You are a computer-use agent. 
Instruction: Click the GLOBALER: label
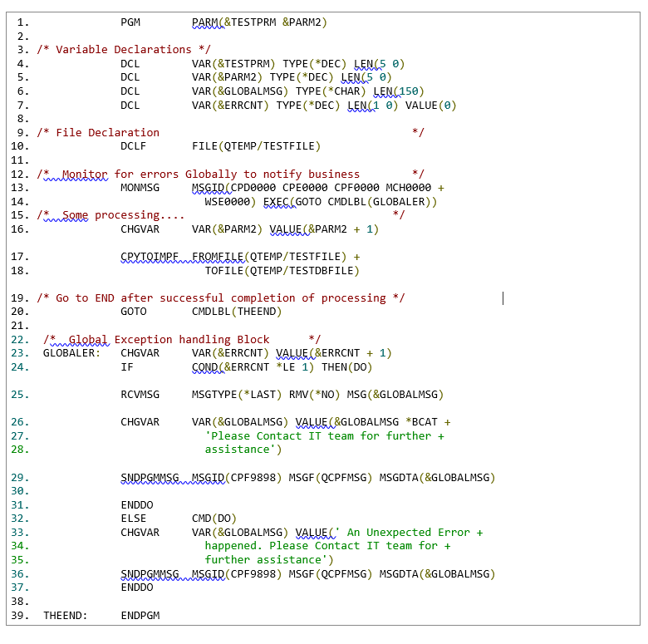pos(72,353)
